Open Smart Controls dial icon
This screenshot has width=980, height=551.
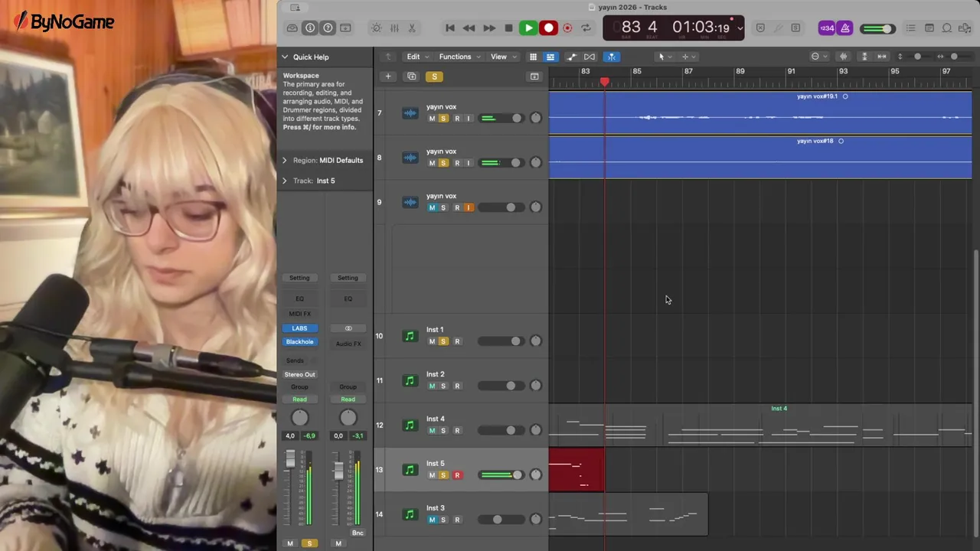click(x=376, y=28)
